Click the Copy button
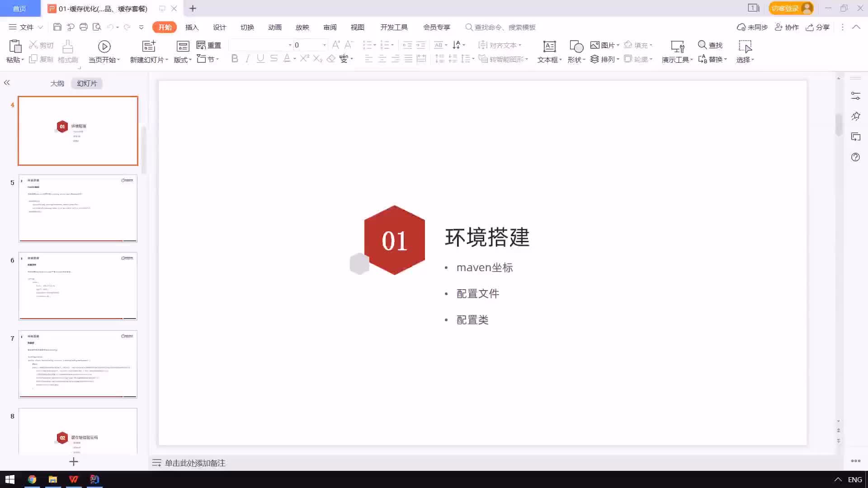Viewport: 868px width, 488px height. 41,59
